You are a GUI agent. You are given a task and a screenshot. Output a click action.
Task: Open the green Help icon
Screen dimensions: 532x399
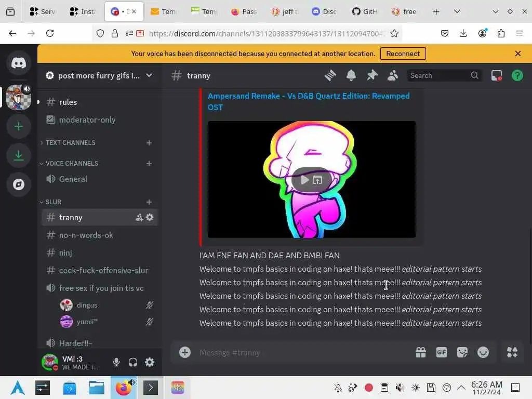point(517,75)
